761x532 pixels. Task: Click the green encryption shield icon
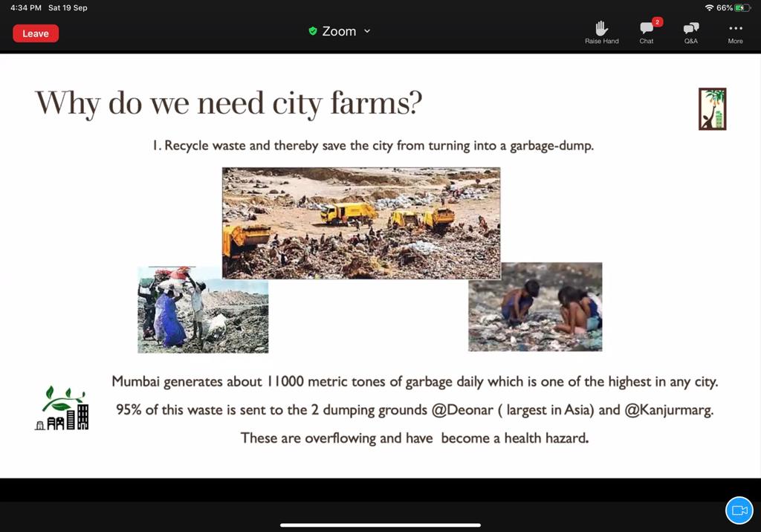(x=313, y=31)
